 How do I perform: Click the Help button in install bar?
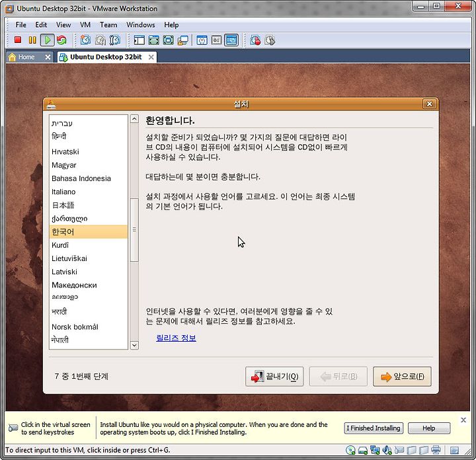[x=429, y=428]
